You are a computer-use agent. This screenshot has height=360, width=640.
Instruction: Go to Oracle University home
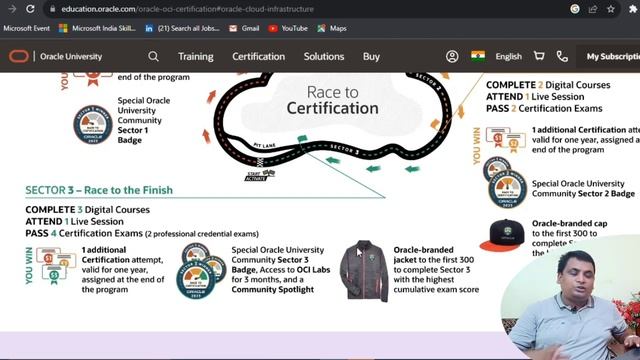[x=71, y=56]
